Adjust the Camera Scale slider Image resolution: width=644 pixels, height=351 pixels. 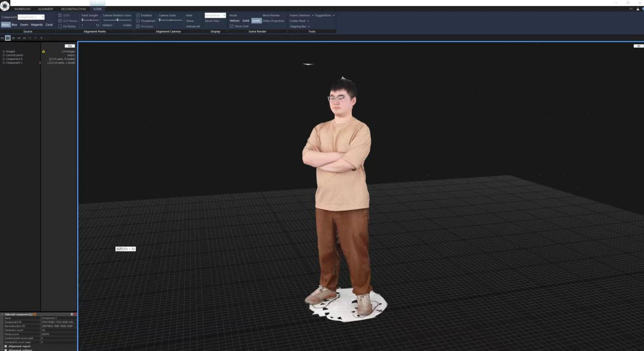[170, 20]
